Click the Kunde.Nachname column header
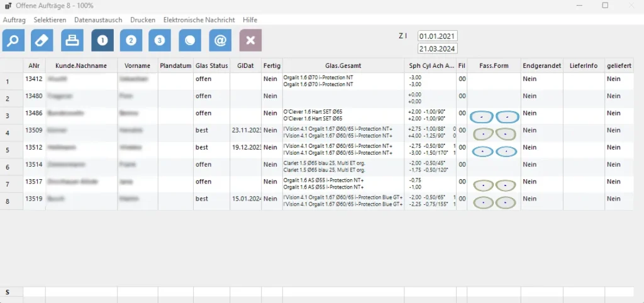The image size is (644, 303). (x=81, y=66)
